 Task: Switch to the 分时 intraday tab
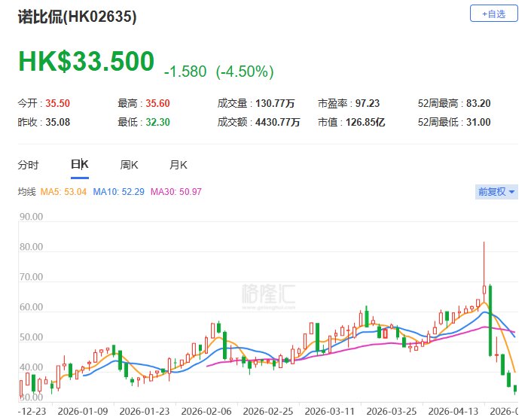point(28,165)
